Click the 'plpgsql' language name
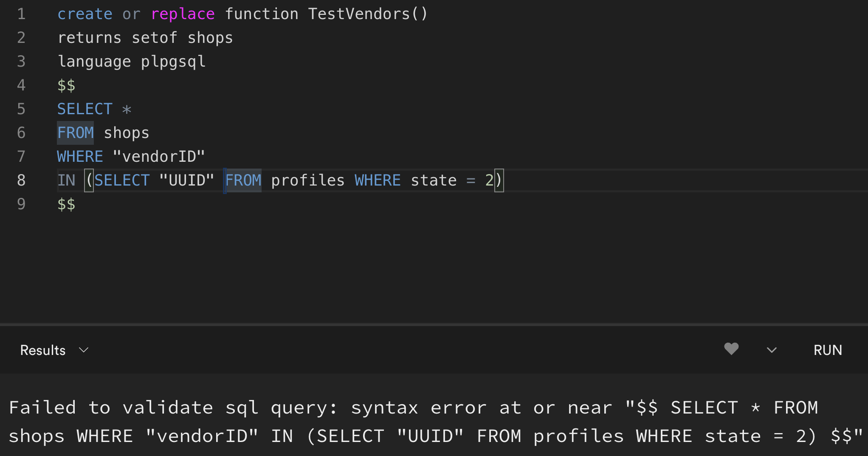The height and width of the screenshot is (456, 868). click(173, 62)
